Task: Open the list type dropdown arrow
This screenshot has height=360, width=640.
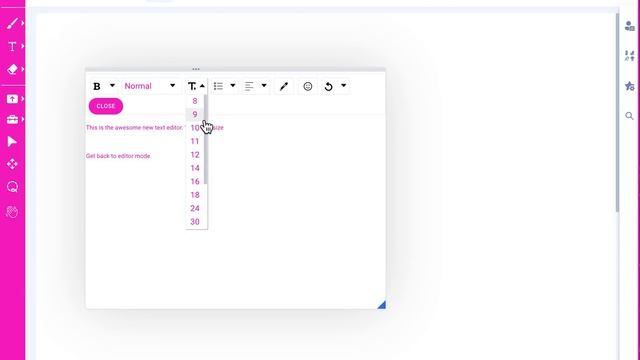Action: 233,86
